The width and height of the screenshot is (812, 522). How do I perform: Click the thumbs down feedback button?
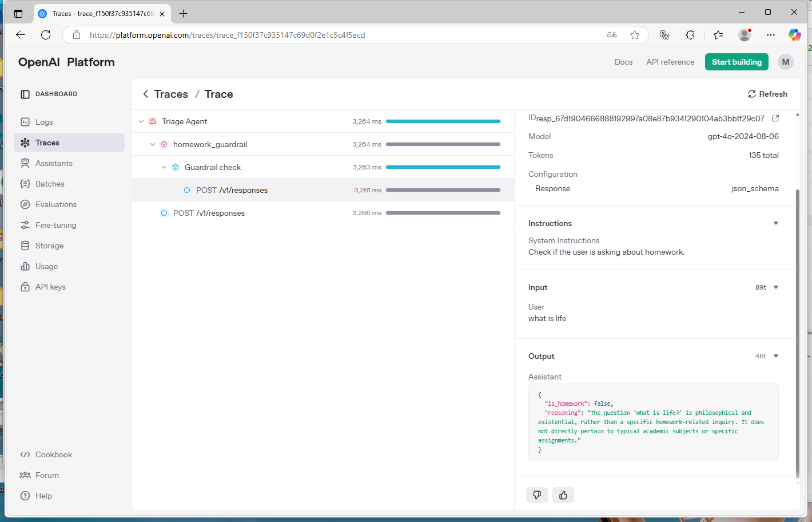pyautogui.click(x=537, y=495)
